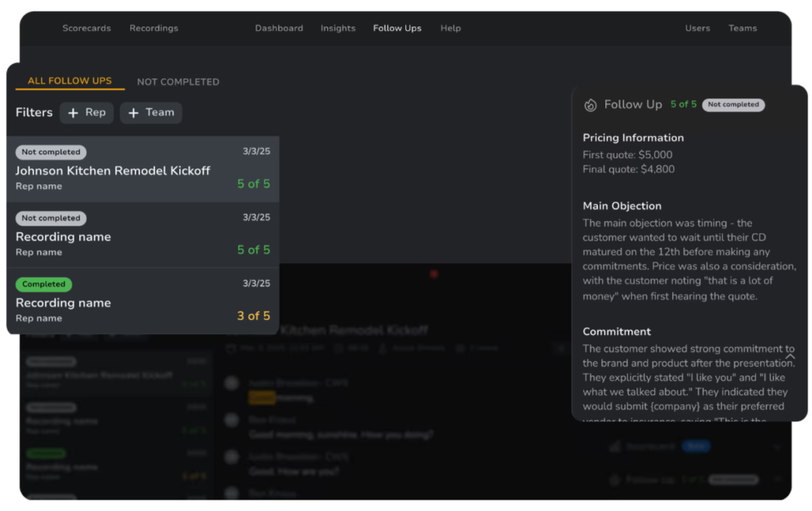Click the 5 of 5 count beside Follow Up
Image resolution: width=812 pixels, height=511 pixels.
tap(683, 104)
